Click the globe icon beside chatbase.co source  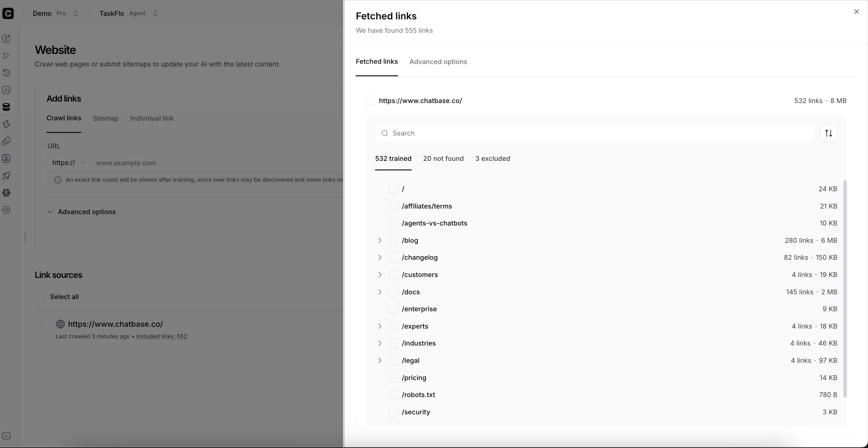pyautogui.click(x=60, y=324)
